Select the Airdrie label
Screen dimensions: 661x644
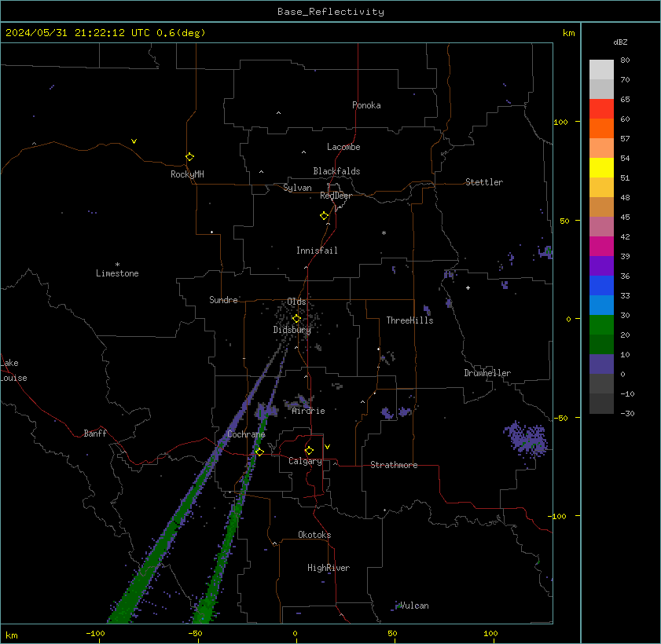point(308,411)
